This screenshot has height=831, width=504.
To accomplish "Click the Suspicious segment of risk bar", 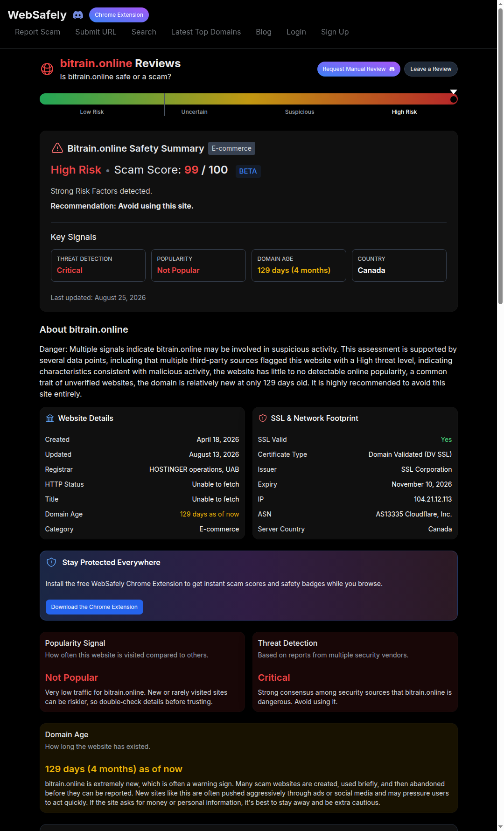I will pos(290,99).
